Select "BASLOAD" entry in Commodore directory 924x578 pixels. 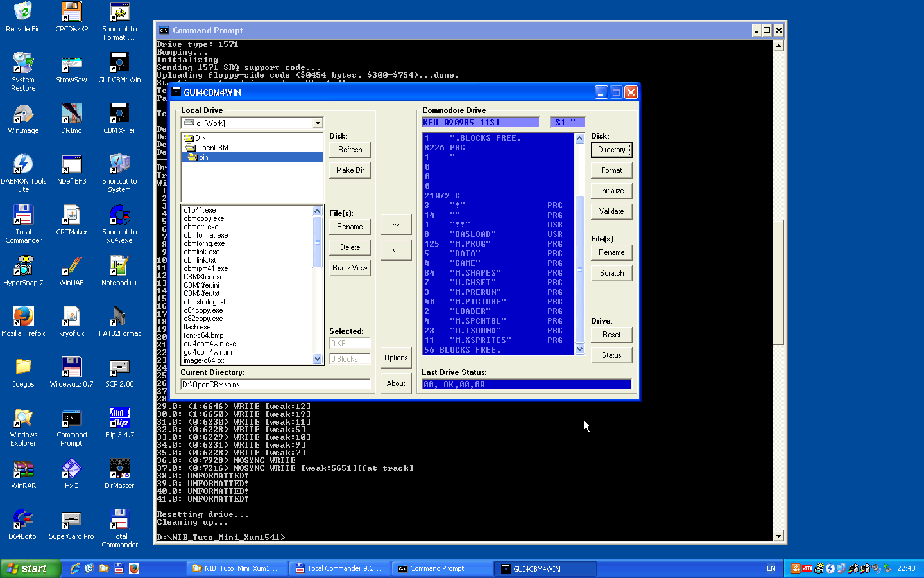pyautogui.click(x=498, y=234)
